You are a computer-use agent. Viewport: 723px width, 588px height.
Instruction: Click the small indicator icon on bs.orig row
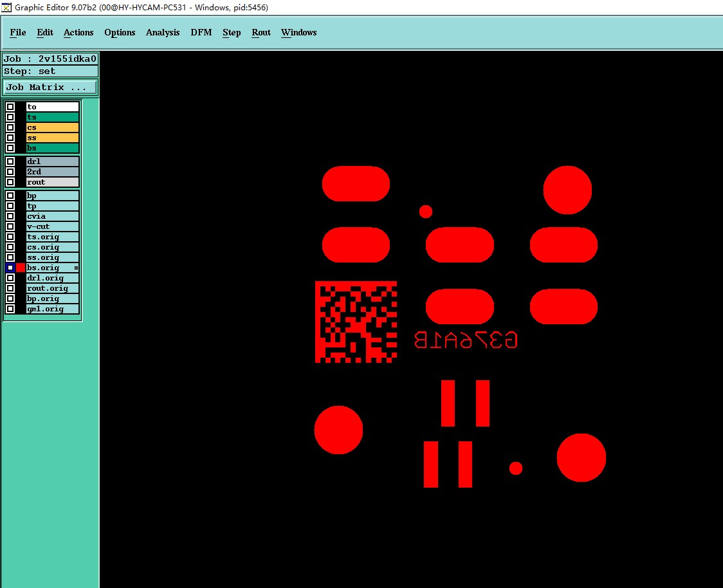[76, 268]
